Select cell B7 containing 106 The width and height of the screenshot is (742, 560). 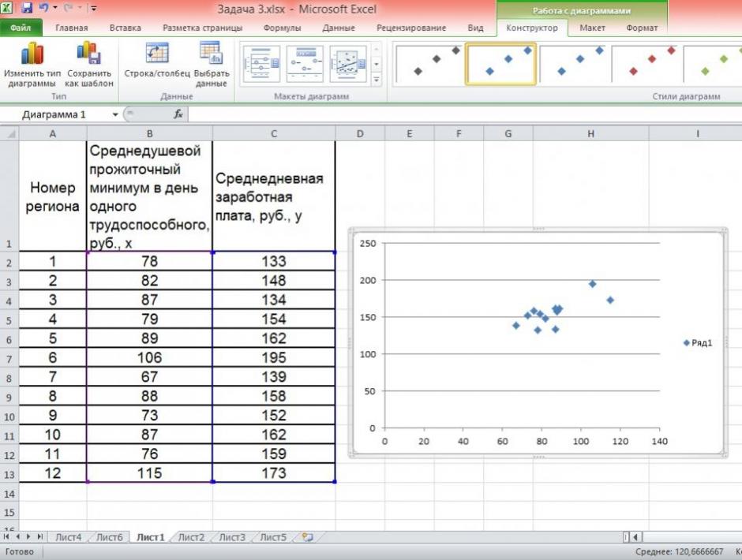click(149, 358)
